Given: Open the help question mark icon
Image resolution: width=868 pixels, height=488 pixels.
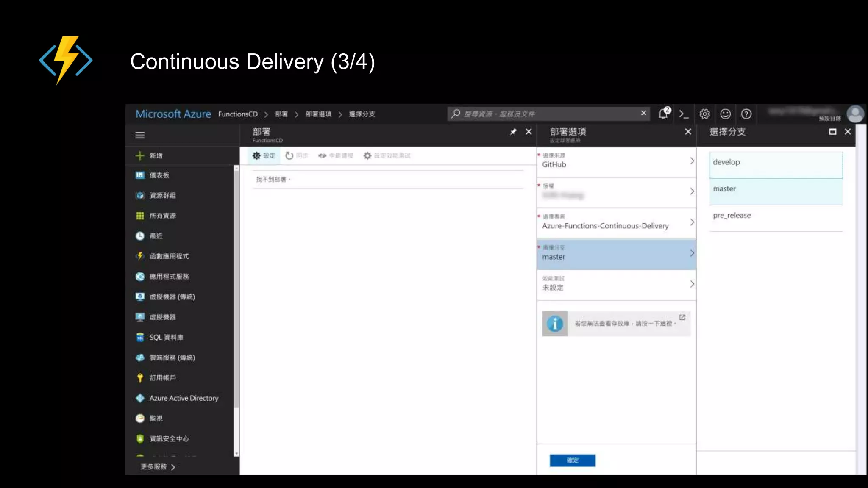Looking at the screenshot, I should [746, 114].
